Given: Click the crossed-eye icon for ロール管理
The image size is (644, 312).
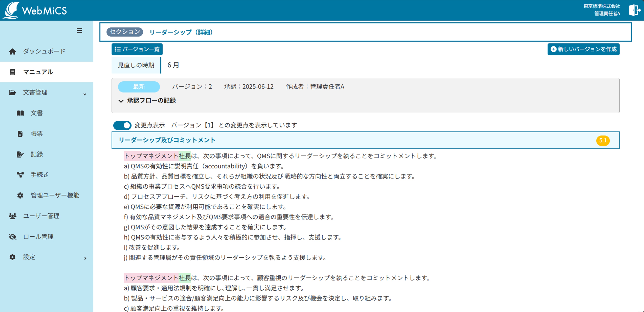Looking at the screenshot, I should tap(12, 237).
